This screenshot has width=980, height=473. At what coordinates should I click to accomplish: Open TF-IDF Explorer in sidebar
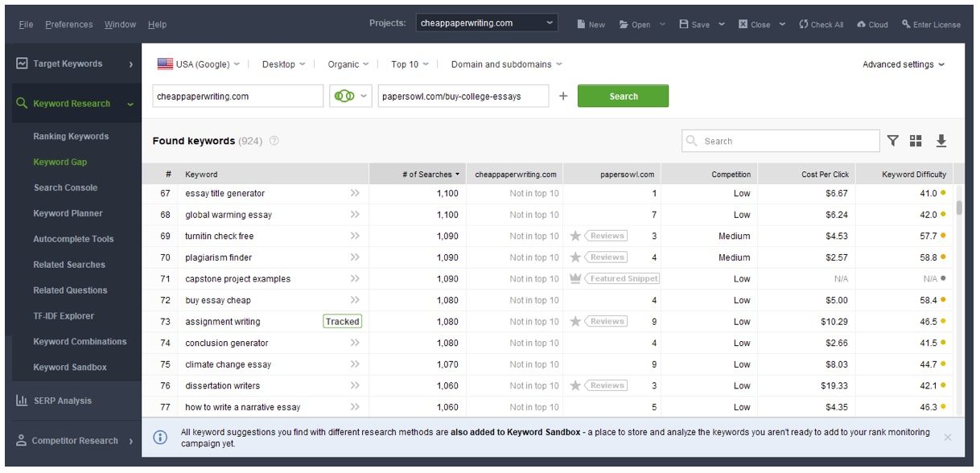[64, 316]
